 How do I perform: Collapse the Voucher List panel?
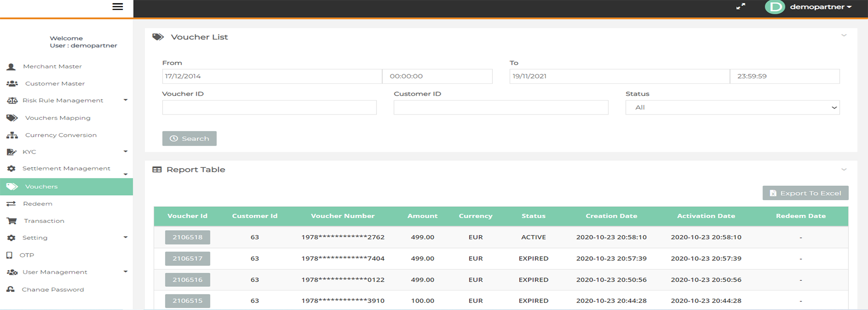pyautogui.click(x=844, y=36)
